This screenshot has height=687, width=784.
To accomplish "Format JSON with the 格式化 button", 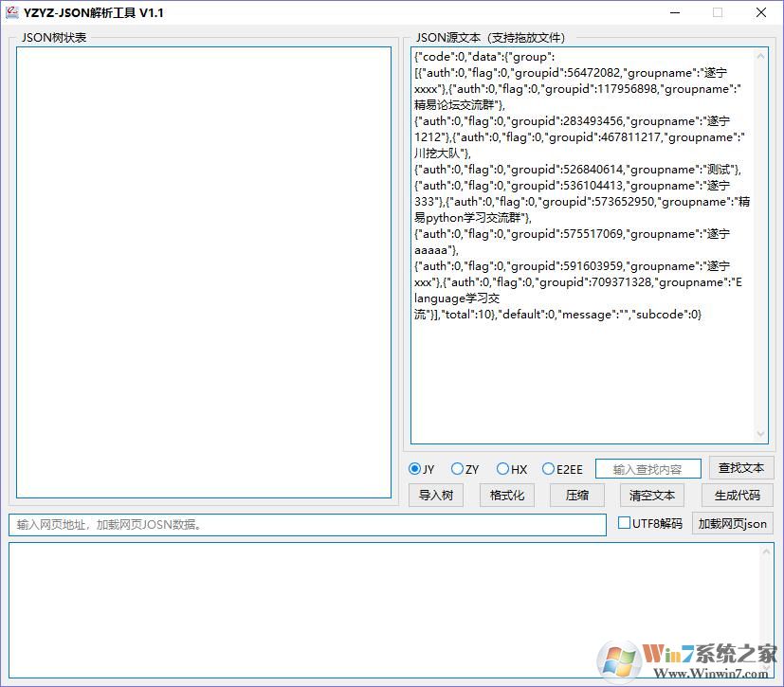I will [508, 495].
